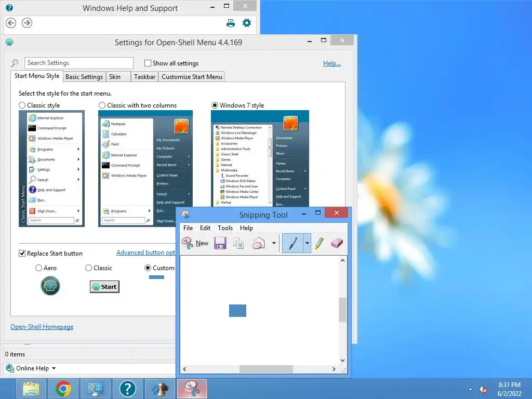Screen dimensions: 532x399
Task: Click the print icon in Help and Support
Action: click(x=231, y=23)
